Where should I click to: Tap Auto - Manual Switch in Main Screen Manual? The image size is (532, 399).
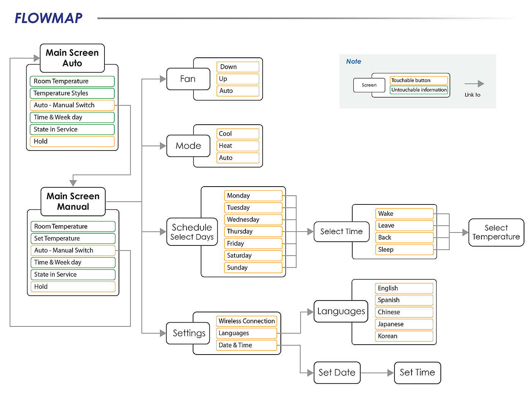point(73,250)
